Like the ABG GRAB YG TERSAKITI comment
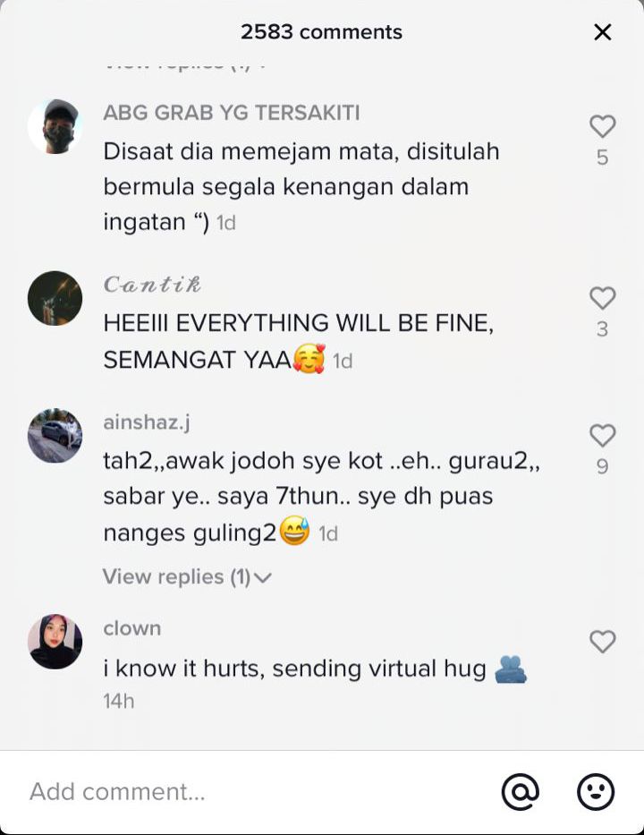Screen dimensions: 644x835 pyautogui.click(x=603, y=127)
